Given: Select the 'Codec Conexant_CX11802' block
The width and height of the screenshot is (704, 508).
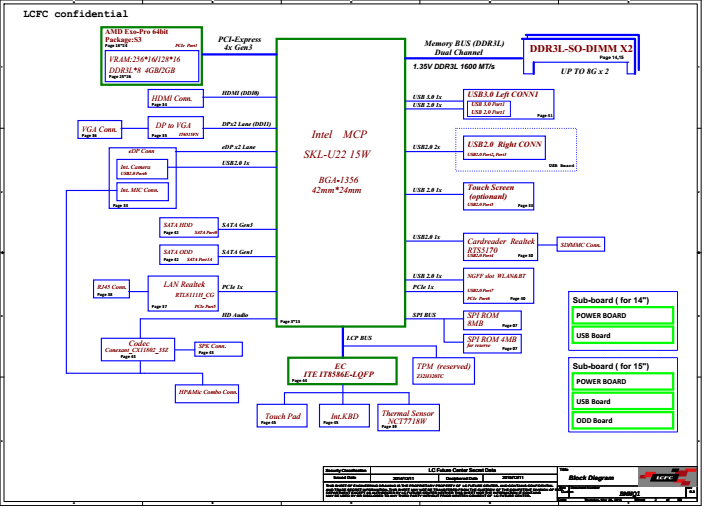Looking at the screenshot, I should (x=138, y=349).
